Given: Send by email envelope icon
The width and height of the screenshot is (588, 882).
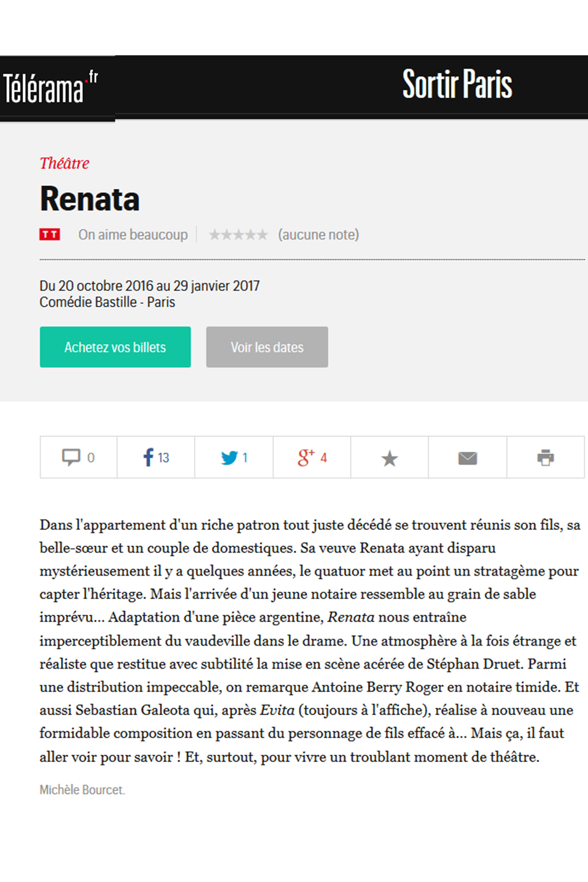Looking at the screenshot, I should click(x=468, y=458).
